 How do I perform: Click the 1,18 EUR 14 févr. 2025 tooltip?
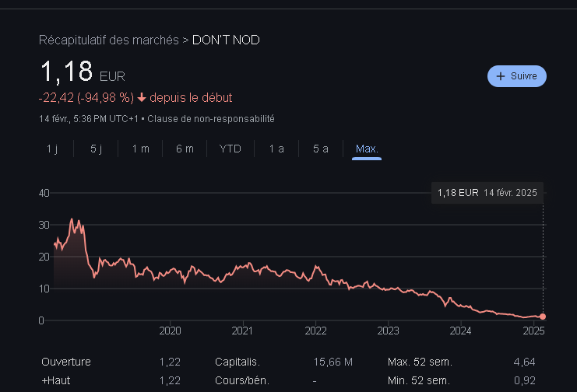click(x=487, y=192)
